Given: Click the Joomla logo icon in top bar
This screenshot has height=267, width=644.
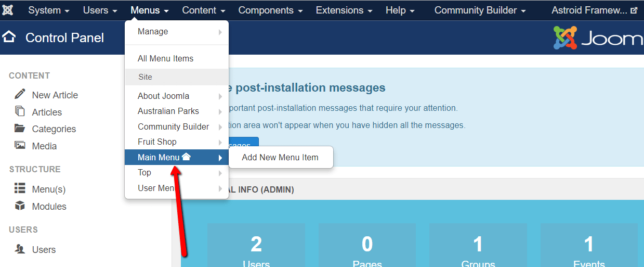Looking at the screenshot, I should [8, 10].
